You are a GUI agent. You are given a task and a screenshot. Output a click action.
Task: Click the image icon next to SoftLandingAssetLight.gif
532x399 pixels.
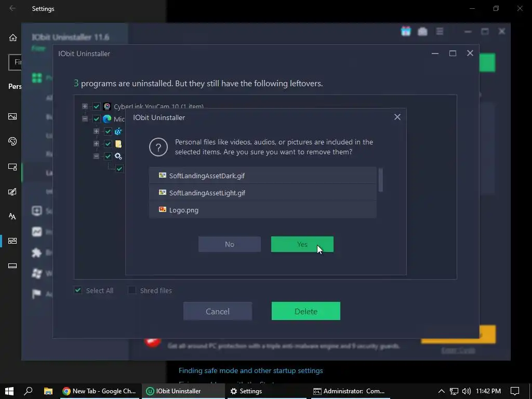(163, 192)
